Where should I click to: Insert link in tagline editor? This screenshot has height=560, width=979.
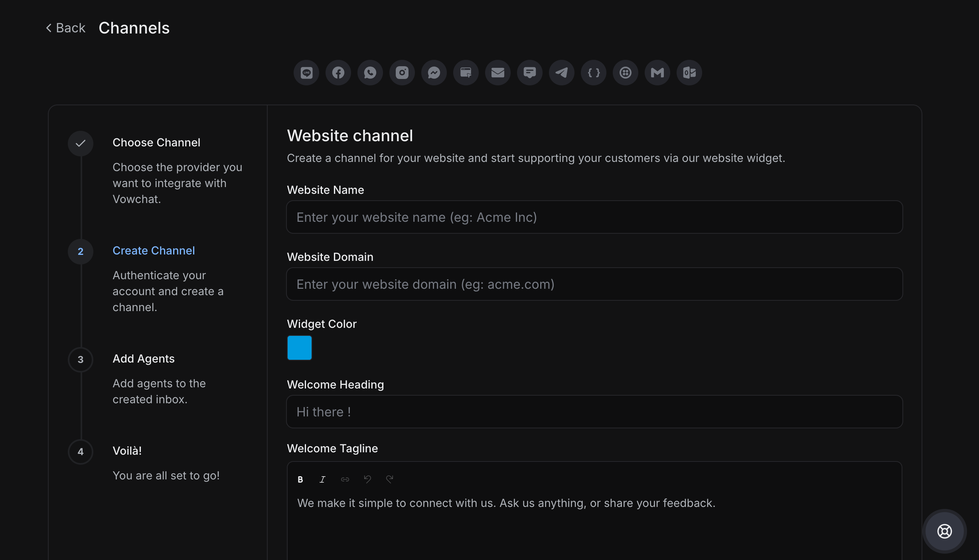coord(345,479)
